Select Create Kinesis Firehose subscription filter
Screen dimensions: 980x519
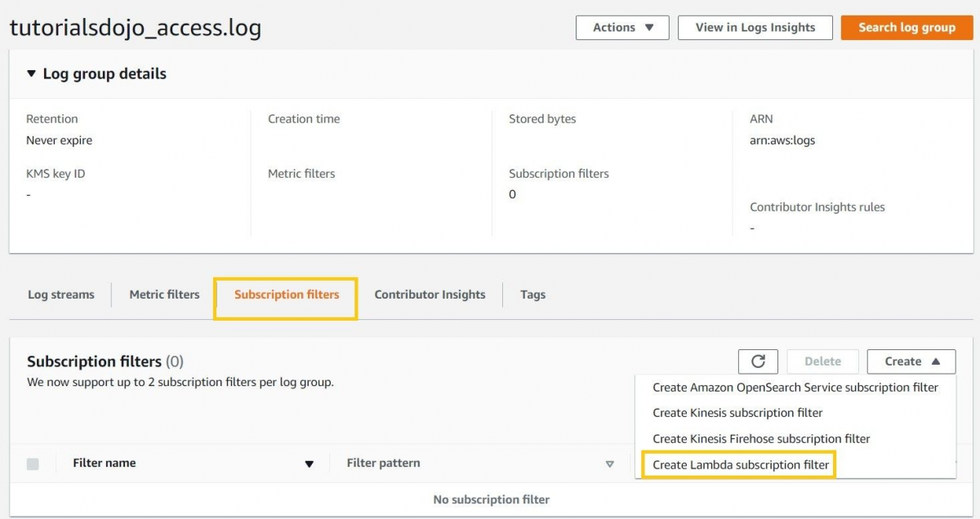[x=761, y=439]
